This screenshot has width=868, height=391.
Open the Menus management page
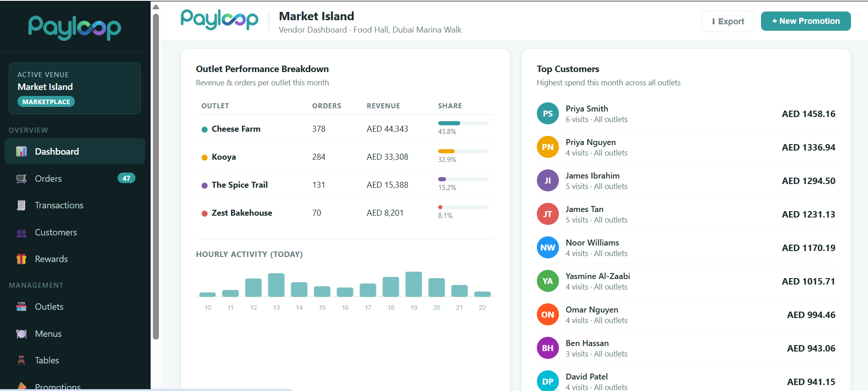tap(75, 334)
